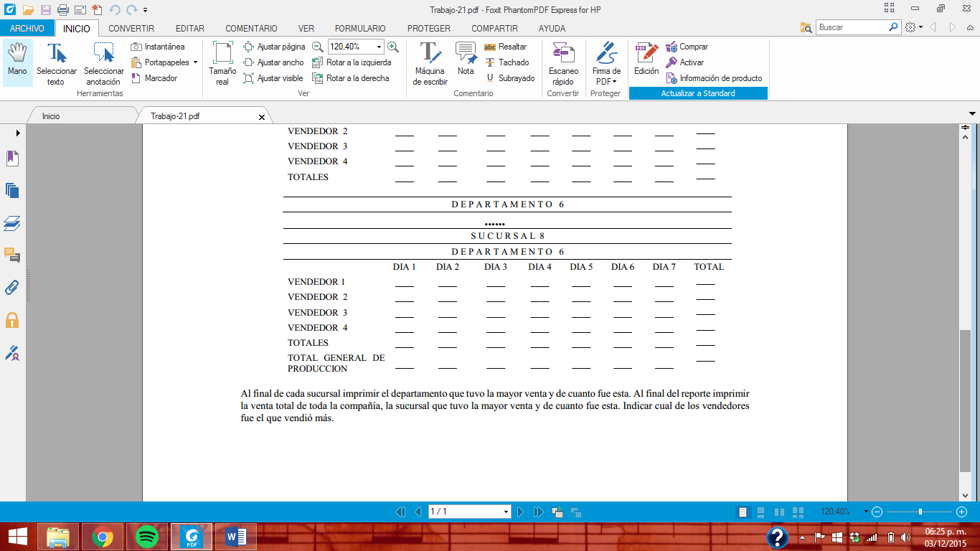This screenshot has height=551, width=980.
Task: Rotate view with Rotar a la izquierda
Action: pyautogui.click(x=352, y=62)
